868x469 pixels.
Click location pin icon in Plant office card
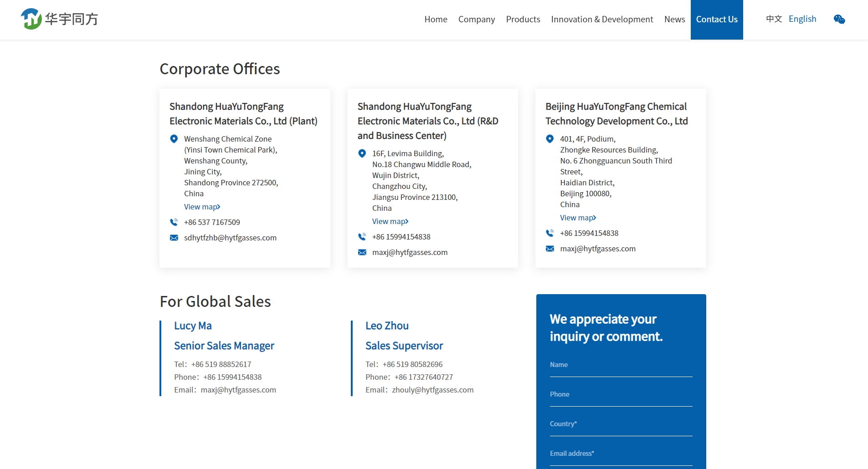coord(174,139)
